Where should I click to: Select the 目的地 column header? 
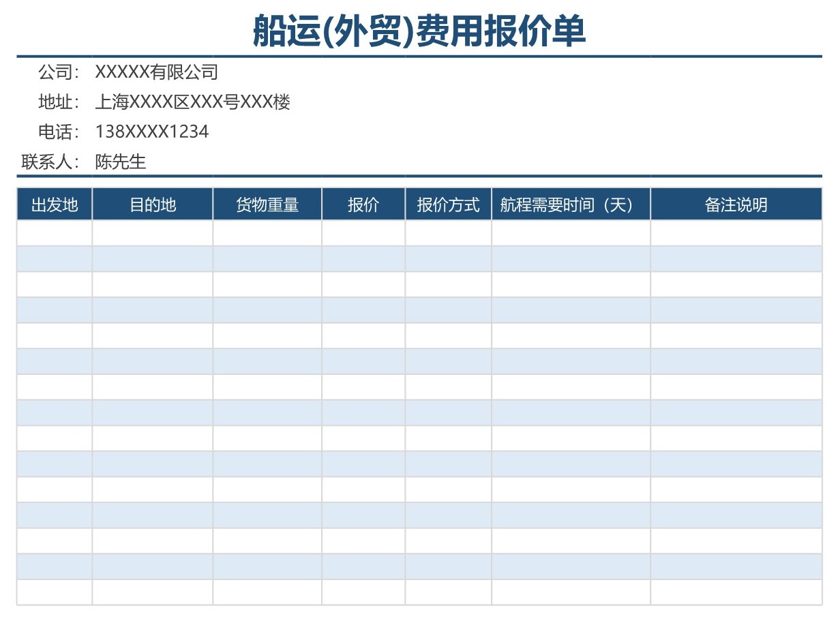pos(153,204)
